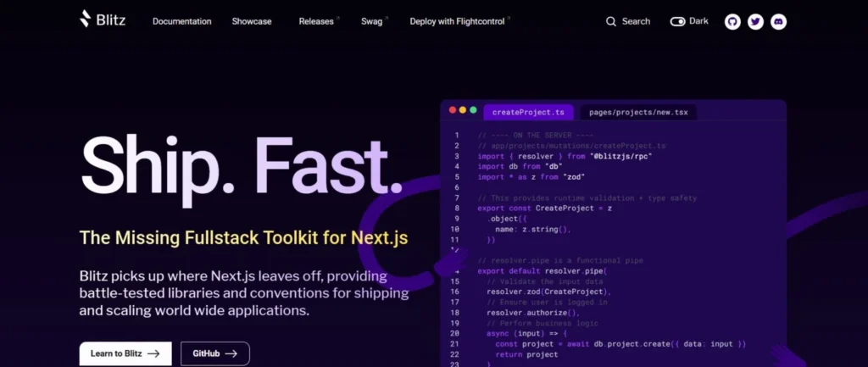Screen dimensions: 868x367
Task: Click code line 'return project'
Action: 526,354
